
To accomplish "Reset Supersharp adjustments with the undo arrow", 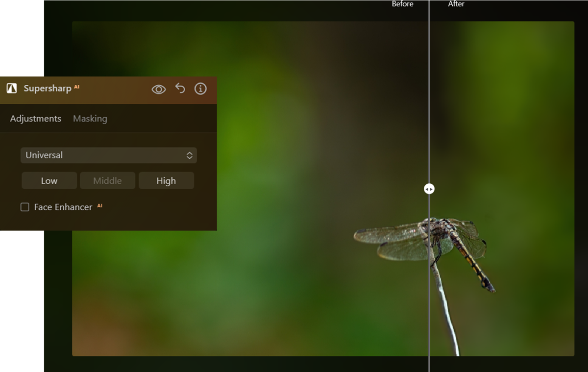I will [x=180, y=89].
